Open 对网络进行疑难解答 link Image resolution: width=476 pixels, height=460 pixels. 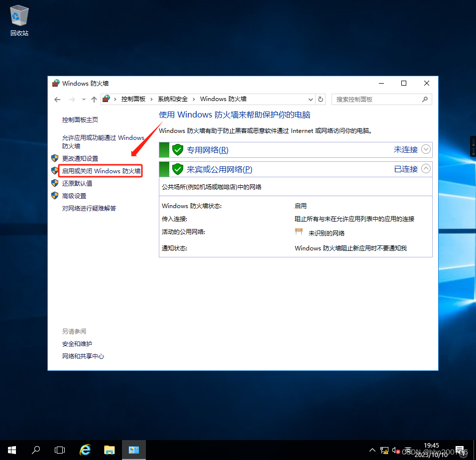tap(89, 208)
